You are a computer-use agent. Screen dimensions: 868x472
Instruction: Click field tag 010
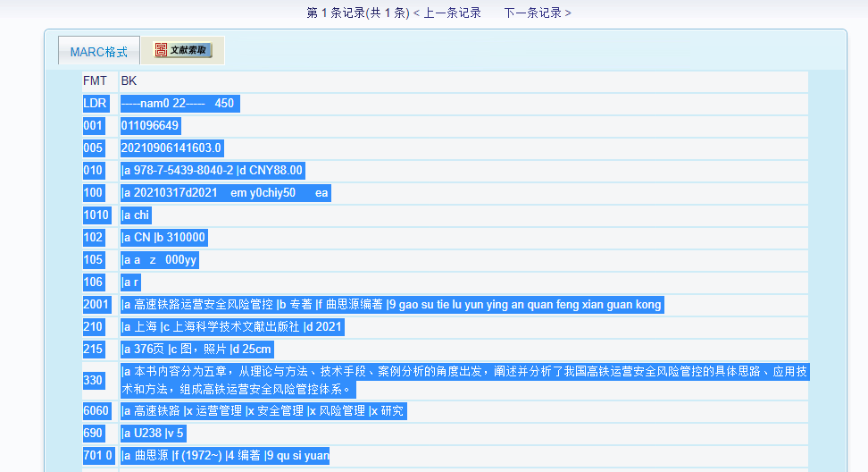(x=93, y=170)
